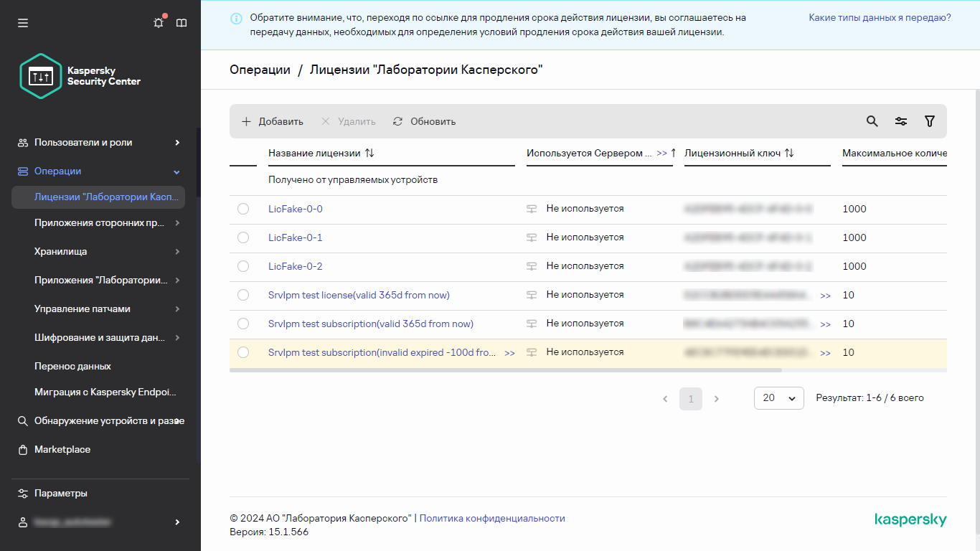Open search in the license table
Image resolution: width=980 pixels, height=551 pixels.
(x=872, y=121)
